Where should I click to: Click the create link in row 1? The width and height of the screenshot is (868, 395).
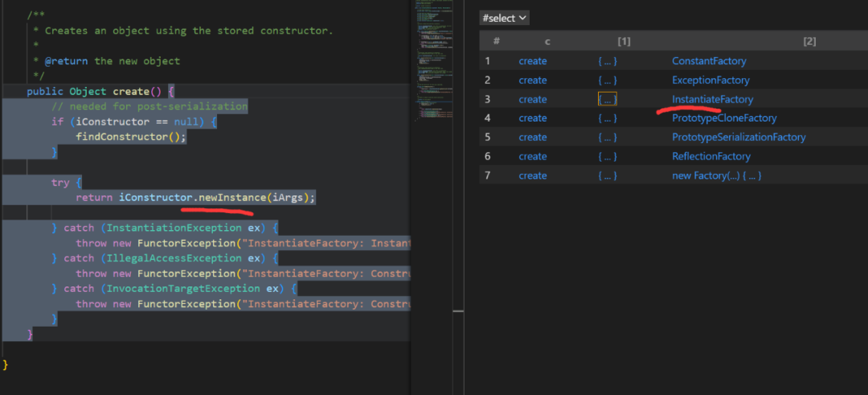click(532, 61)
